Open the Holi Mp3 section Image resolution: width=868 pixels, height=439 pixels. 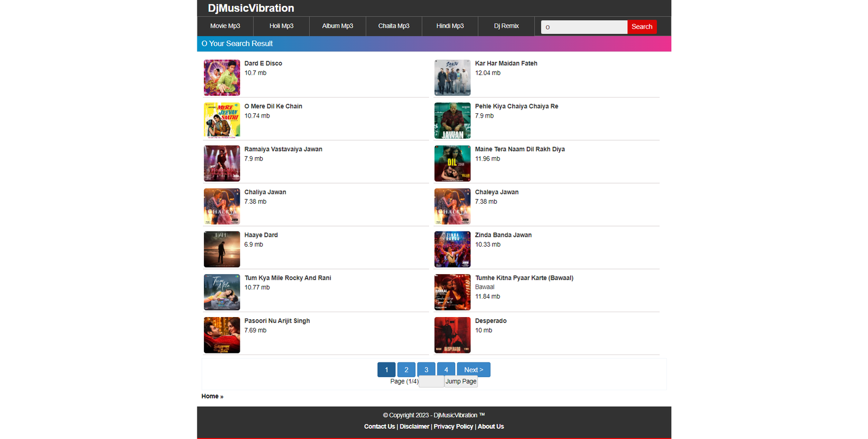[x=281, y=26]
